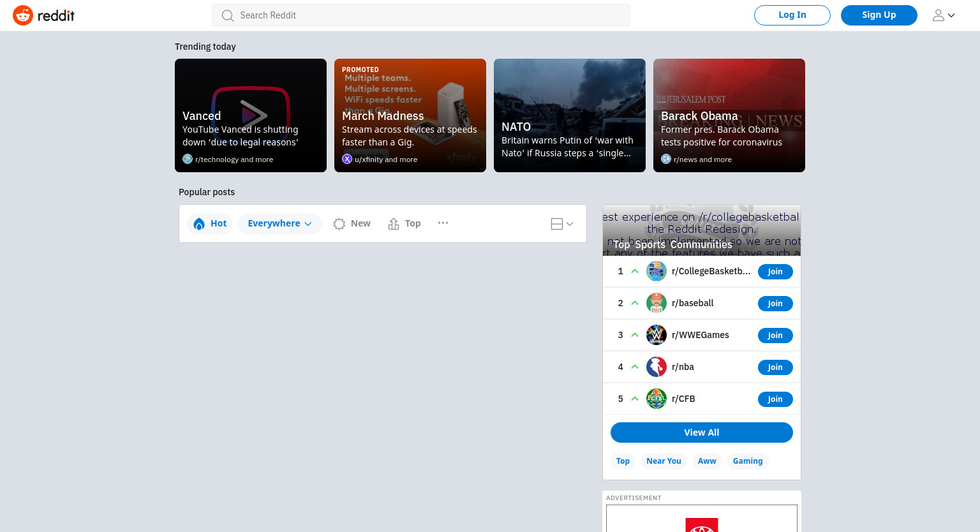
Task: Open the r/CFB community link
Action: click(x=683, y=399)
